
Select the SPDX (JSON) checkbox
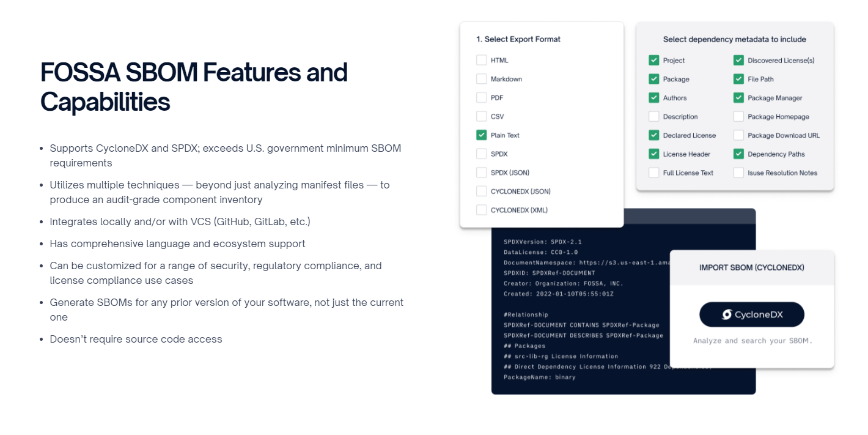tap(481, 173)
